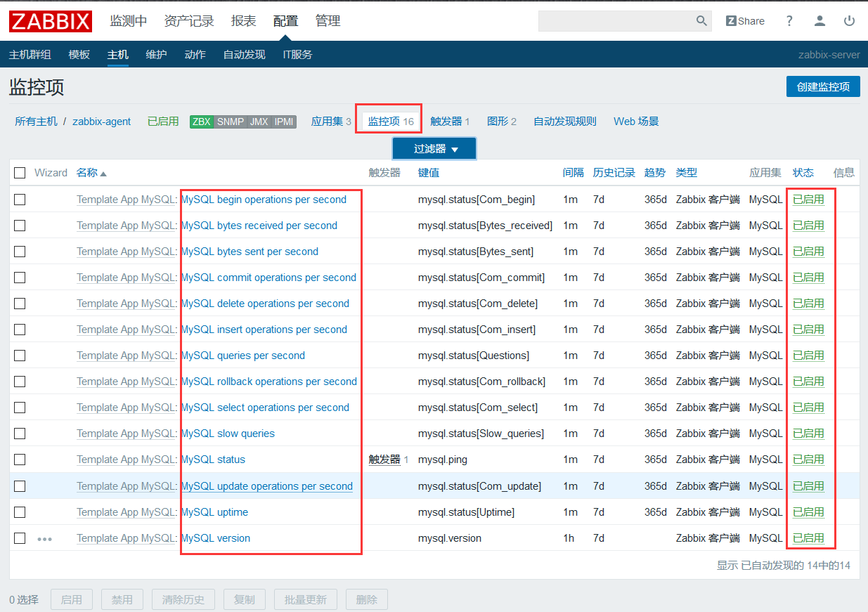Open the 配置 top menu
This screenshot has width=868, height=612.
pos(286,21)
